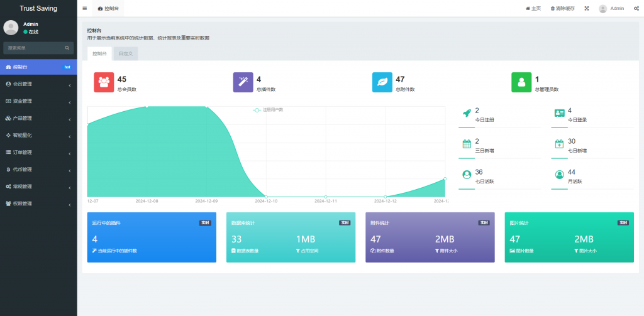Screen dimensions: 644x316
Task: Click the 主页 home link
Action: click(533, 9)
